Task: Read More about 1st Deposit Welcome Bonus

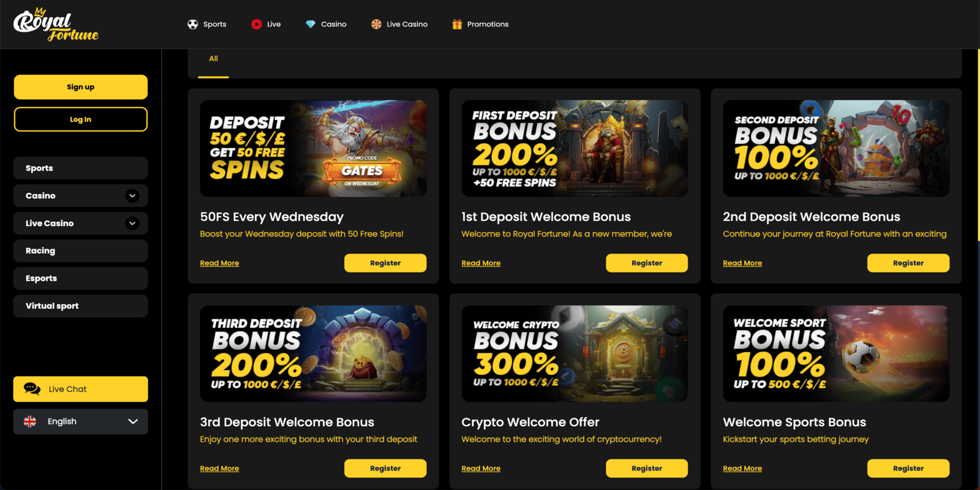Action: [481, 263]
